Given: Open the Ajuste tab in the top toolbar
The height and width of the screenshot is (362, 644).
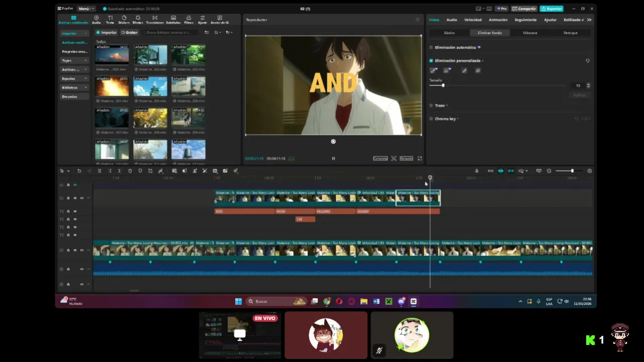Looking at the screenshot, I should [x=202, y=20].
